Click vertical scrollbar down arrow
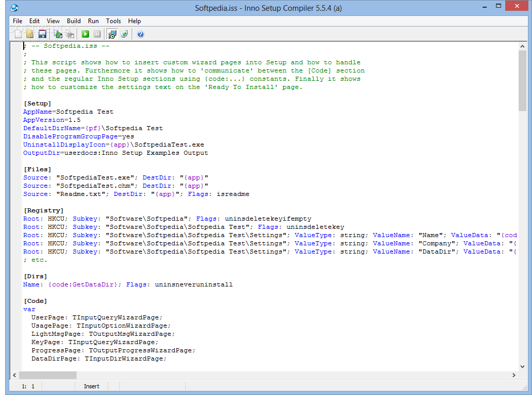This screenshot has width=532, height=395. click(523, 367)
